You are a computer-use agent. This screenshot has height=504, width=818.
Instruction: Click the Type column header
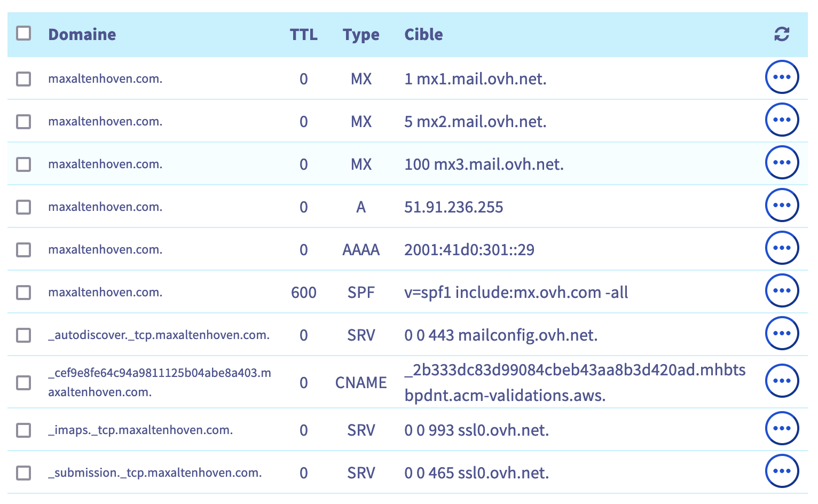click(x=361, y=35)
